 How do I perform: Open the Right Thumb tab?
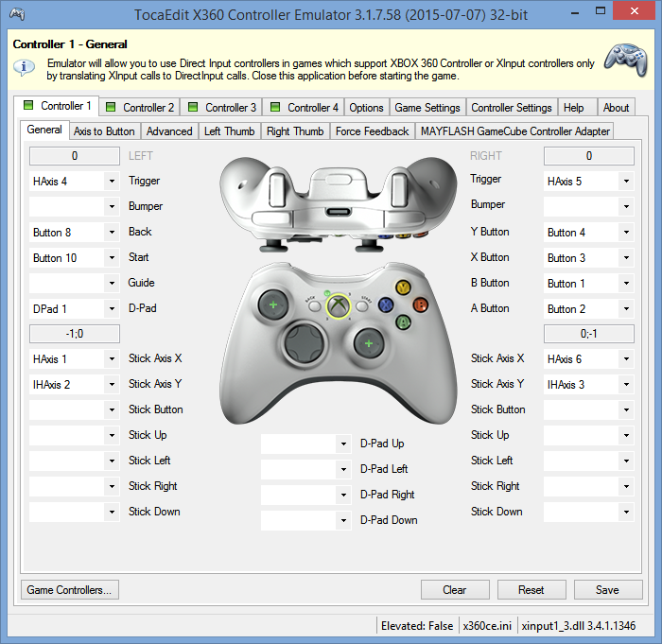(295, 131)
